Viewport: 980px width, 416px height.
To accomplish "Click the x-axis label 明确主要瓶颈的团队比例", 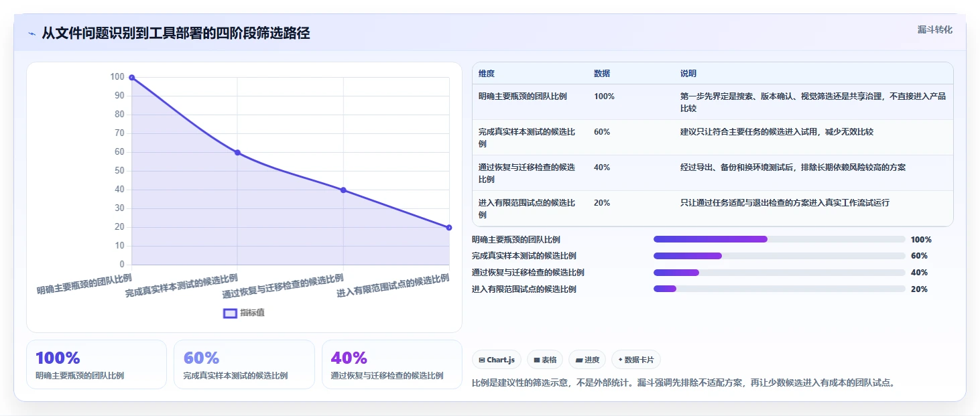I will point(84,284).
